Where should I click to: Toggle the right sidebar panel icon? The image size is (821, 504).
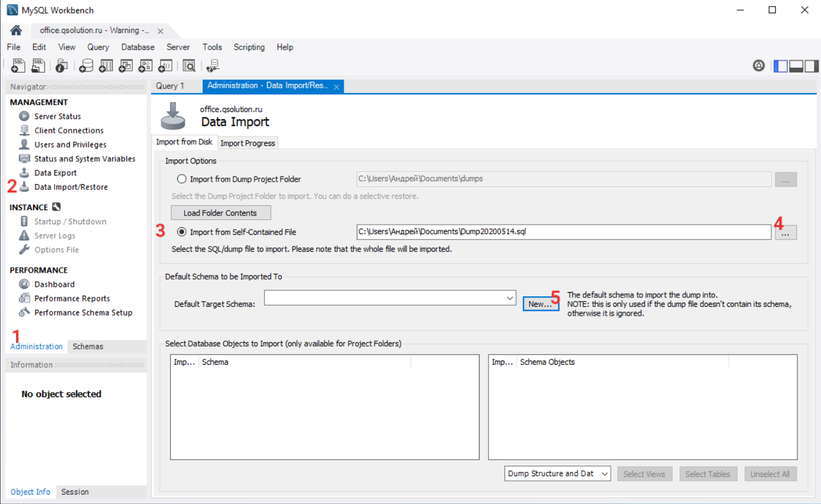(812, 66)
